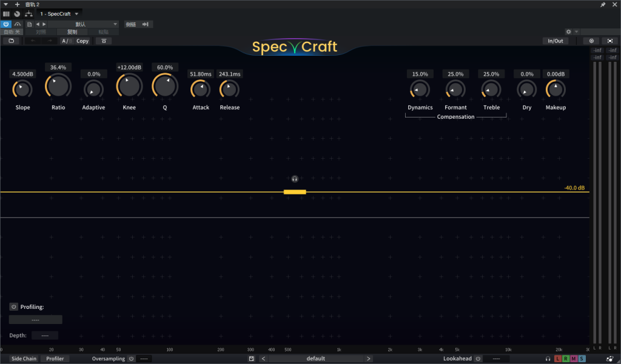Click the headphone listen icon above threshold

pos(295,179)
